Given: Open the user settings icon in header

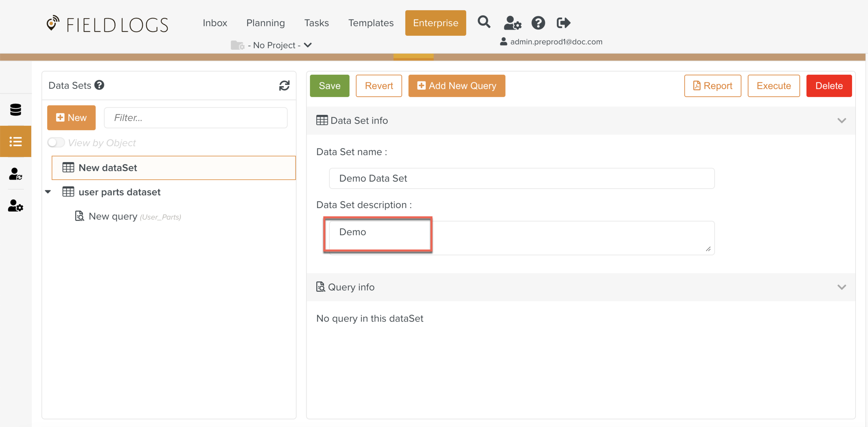Looking at the screenshot, I should [x=512, y=23].
